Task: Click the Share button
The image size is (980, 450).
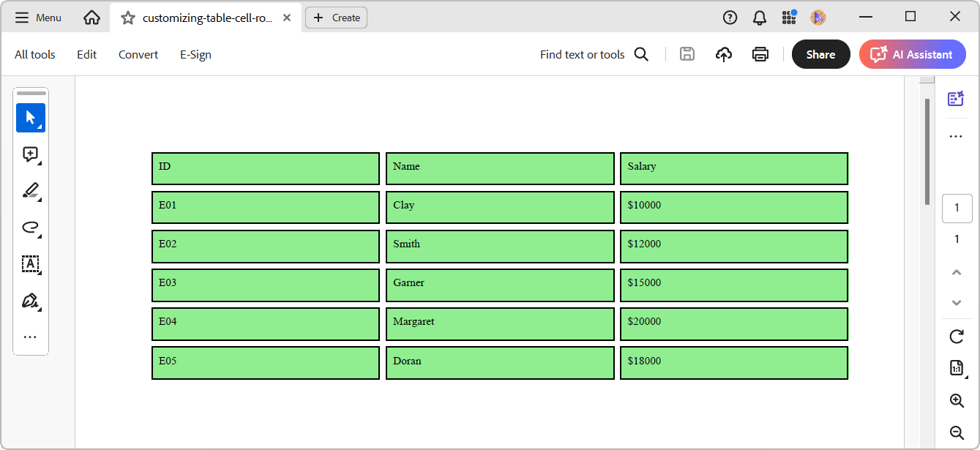Action: [820, 54]
